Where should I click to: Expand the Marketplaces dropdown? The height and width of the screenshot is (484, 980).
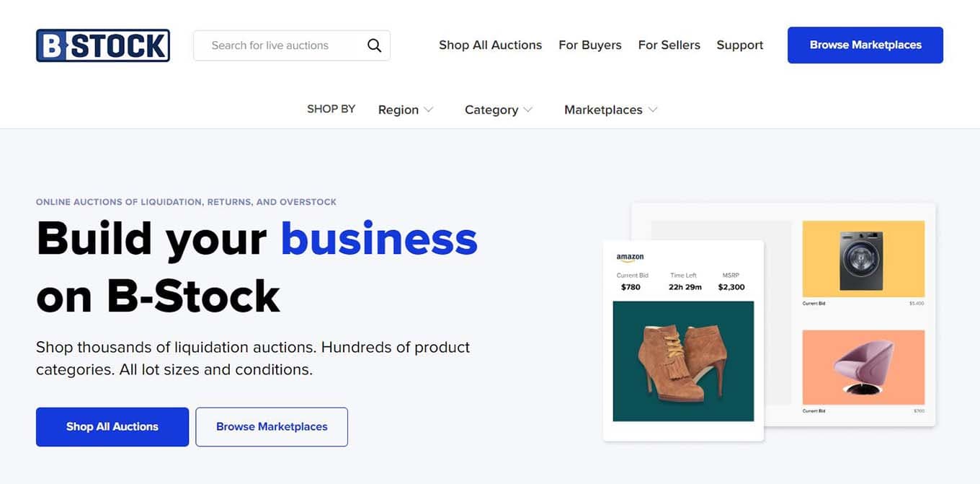pos(611,110)
